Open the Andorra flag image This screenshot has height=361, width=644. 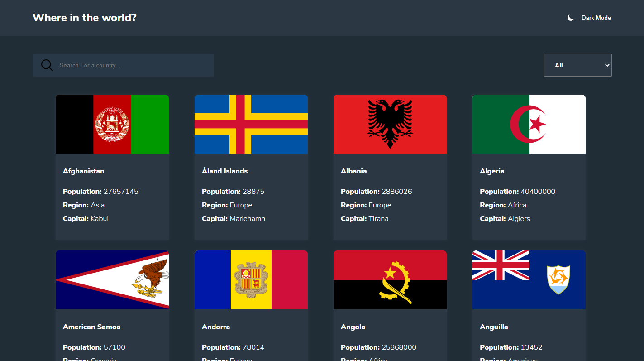[x=251, y=280]
